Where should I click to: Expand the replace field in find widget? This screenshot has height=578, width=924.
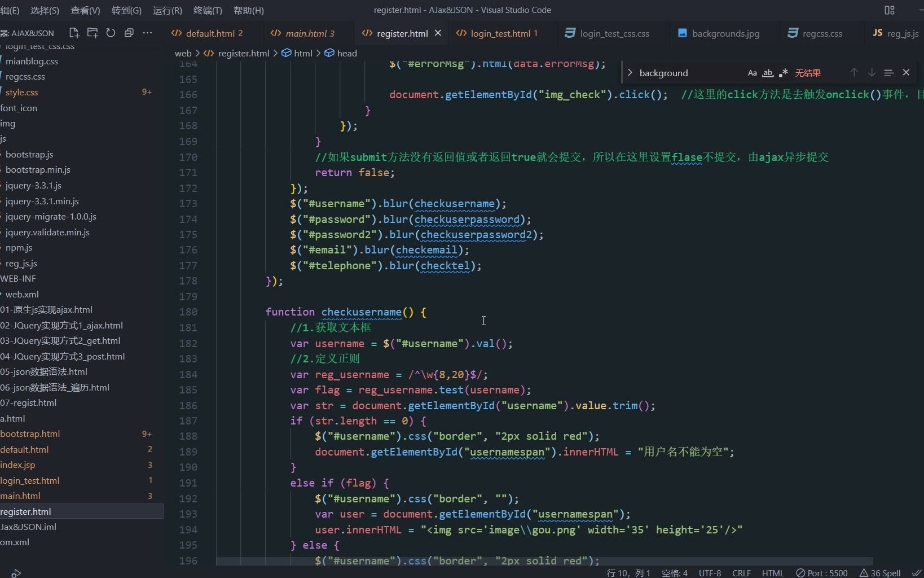point(630,73)
